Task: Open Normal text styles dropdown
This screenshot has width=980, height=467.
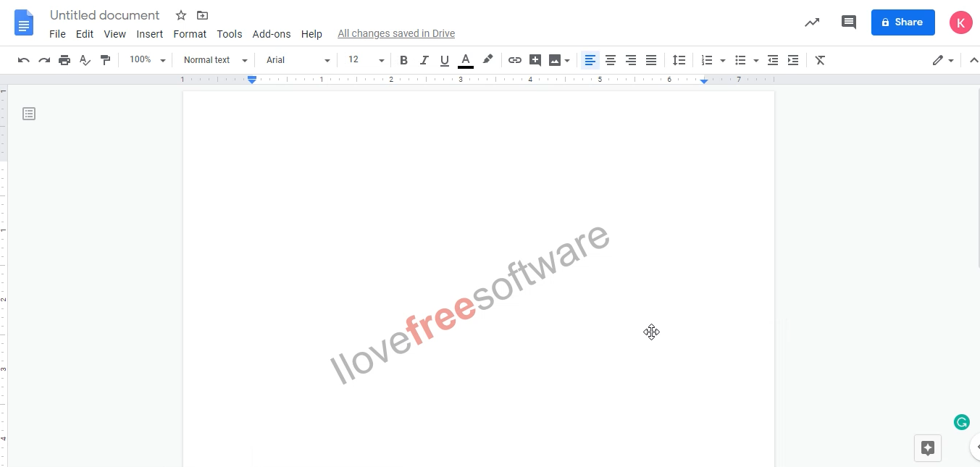Action: coord(215,60)
